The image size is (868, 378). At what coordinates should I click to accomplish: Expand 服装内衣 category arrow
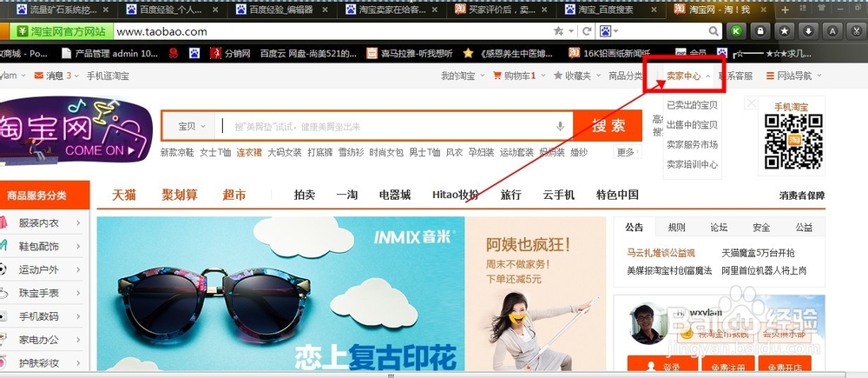[x=79, y=222]
